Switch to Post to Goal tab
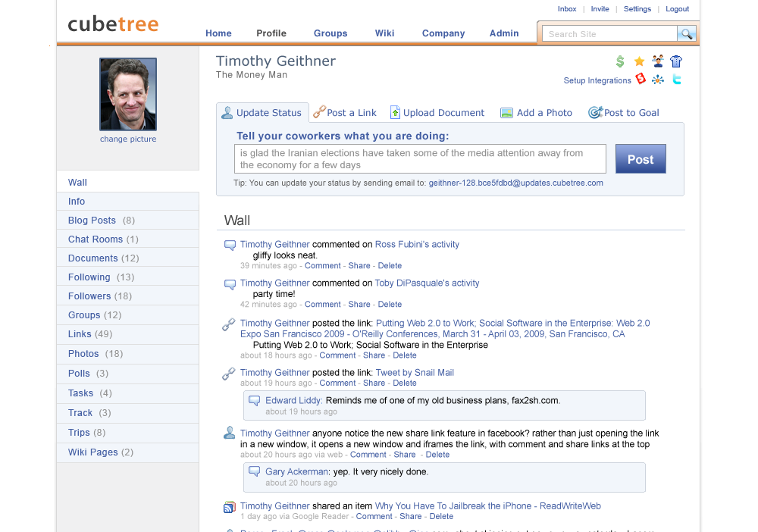758x532 pixels. coord(624,113)
